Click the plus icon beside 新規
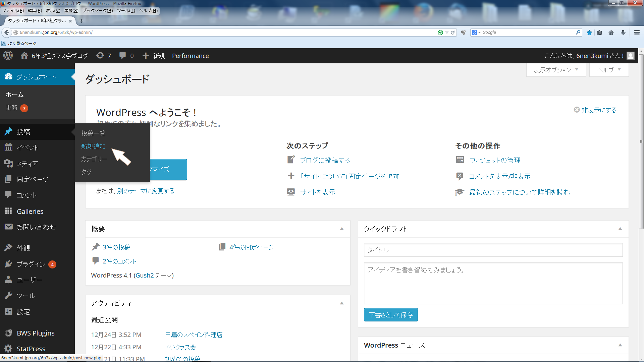The image size is (644, 362). tap(146, 56)
